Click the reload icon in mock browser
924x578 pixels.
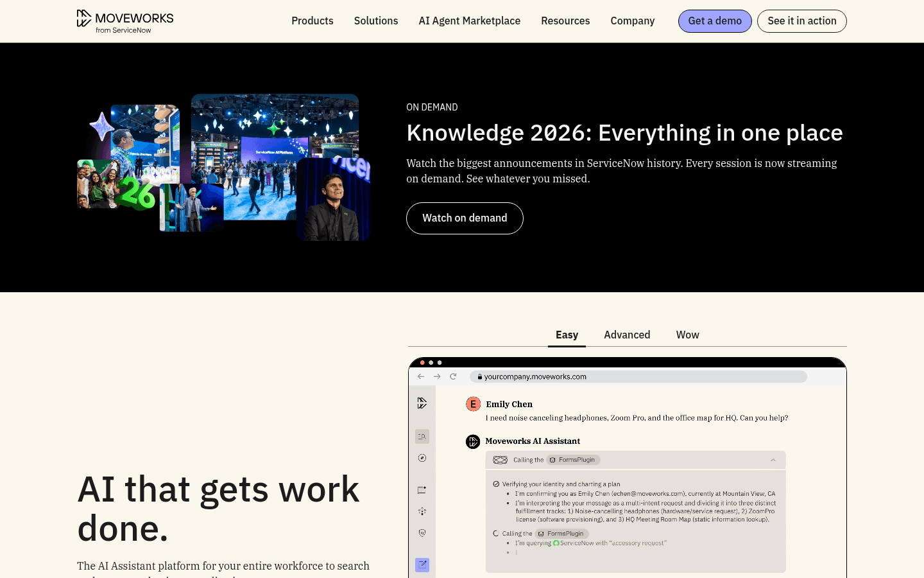click(x=453, y=376)
